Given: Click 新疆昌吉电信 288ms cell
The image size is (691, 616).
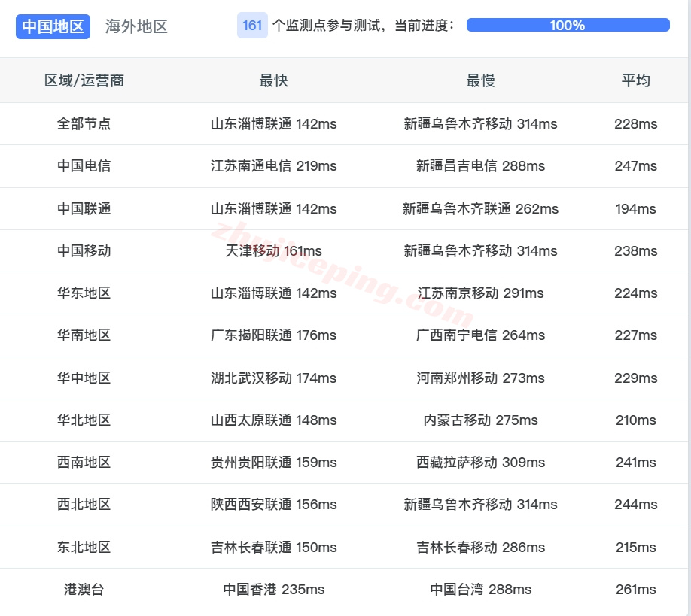Looking at the screenshot, I should click(x=480, y=166).
